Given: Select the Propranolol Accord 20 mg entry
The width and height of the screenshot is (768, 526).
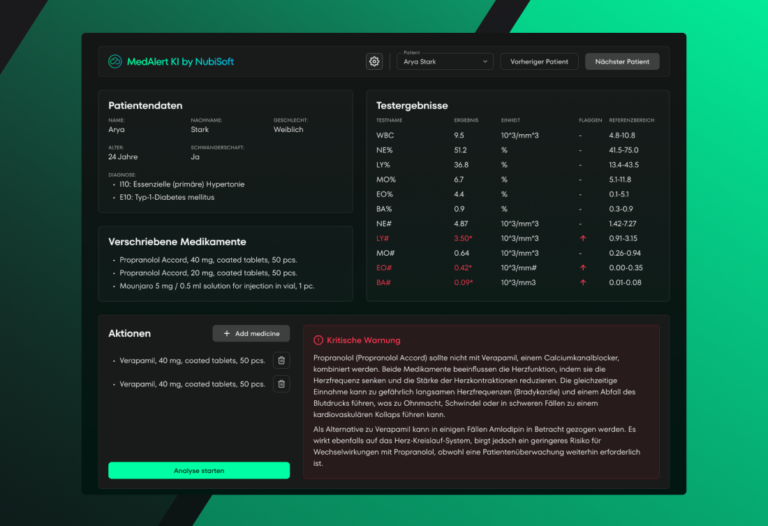Looking at the screenshot, I should (208, 272).
